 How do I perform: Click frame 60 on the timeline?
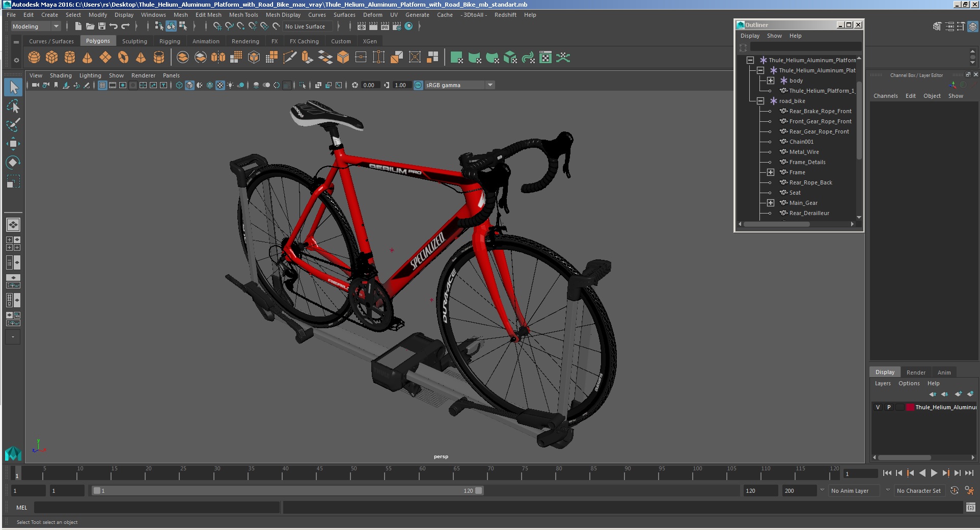422,474
